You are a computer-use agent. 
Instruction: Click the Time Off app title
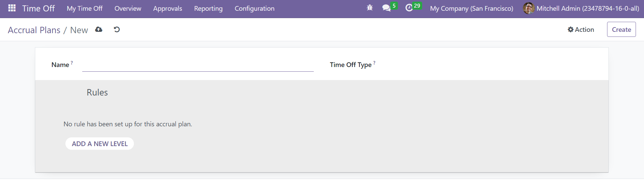(38, 8)
